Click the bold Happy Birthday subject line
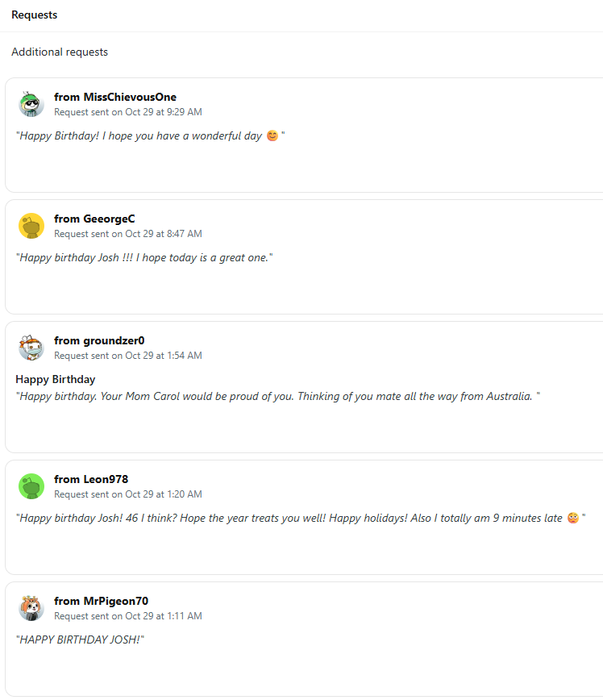Screen dimensions: 603x700 (x=56, y=380)
